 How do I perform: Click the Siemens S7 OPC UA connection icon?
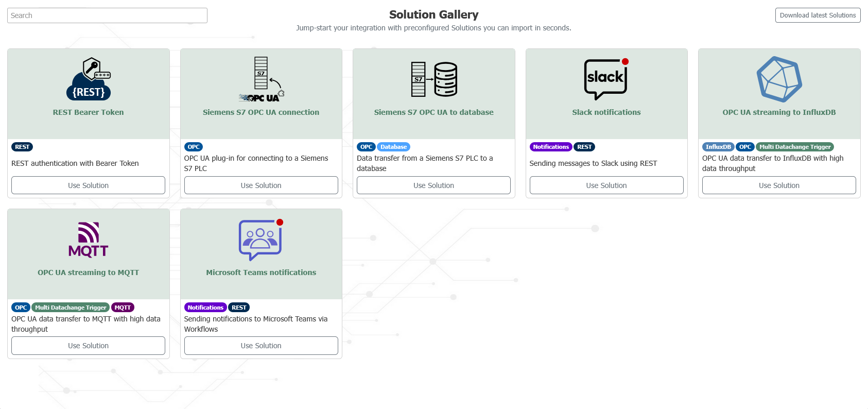pos(261,79)
